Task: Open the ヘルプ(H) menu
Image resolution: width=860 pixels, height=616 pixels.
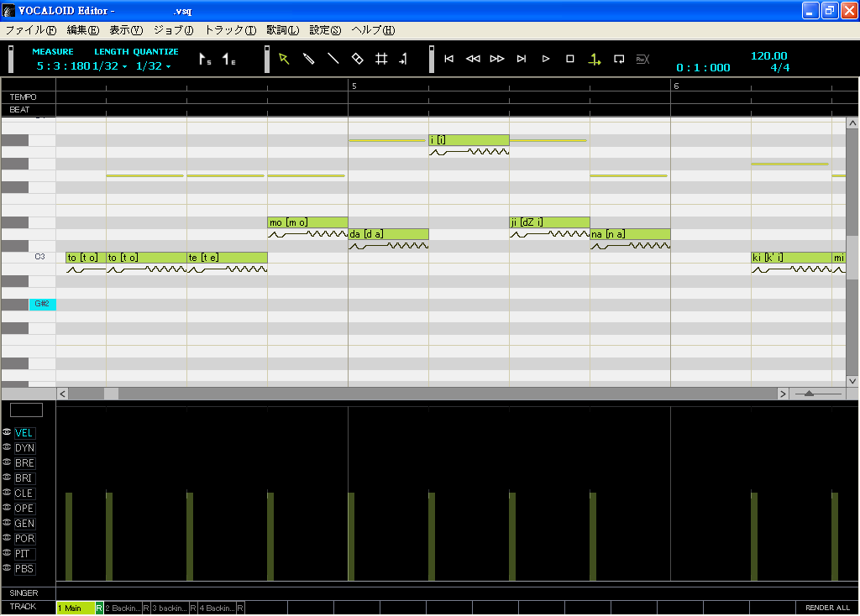Action: (373, 30)
